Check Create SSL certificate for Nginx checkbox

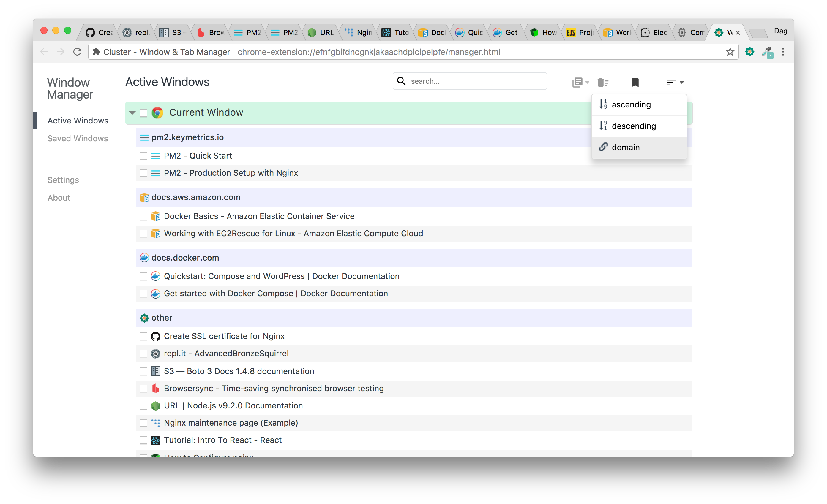143,336
